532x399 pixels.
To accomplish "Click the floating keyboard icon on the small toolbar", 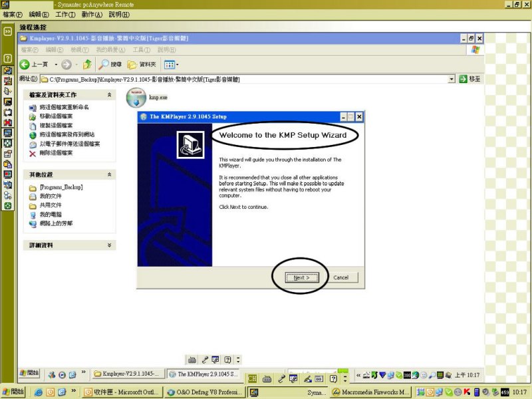I will (x=192, y=360).
